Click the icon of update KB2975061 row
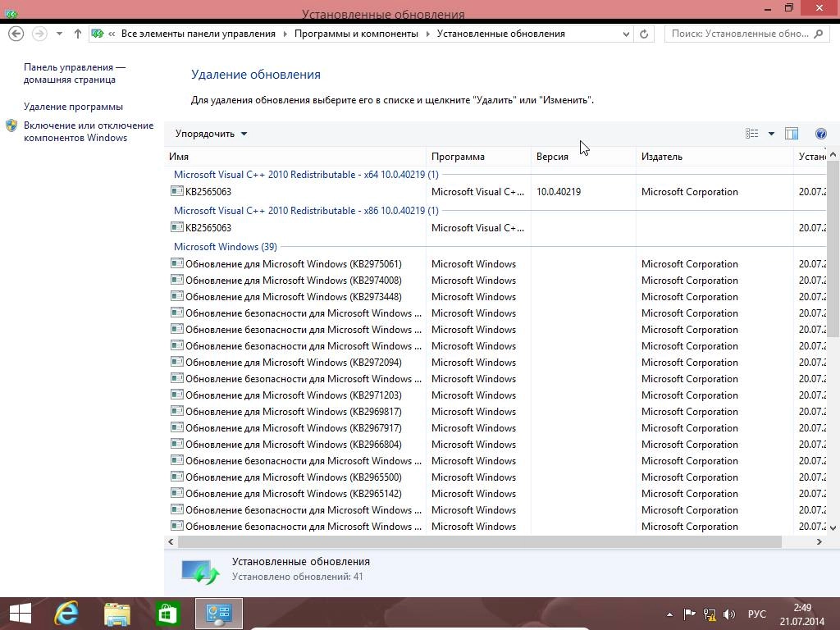 click(177, 263)
